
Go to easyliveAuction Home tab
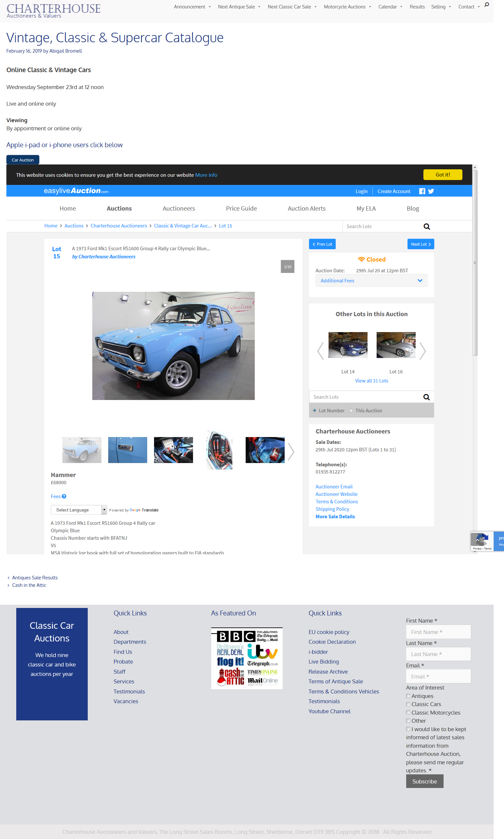pyautogui.click(x=68, y=209)
